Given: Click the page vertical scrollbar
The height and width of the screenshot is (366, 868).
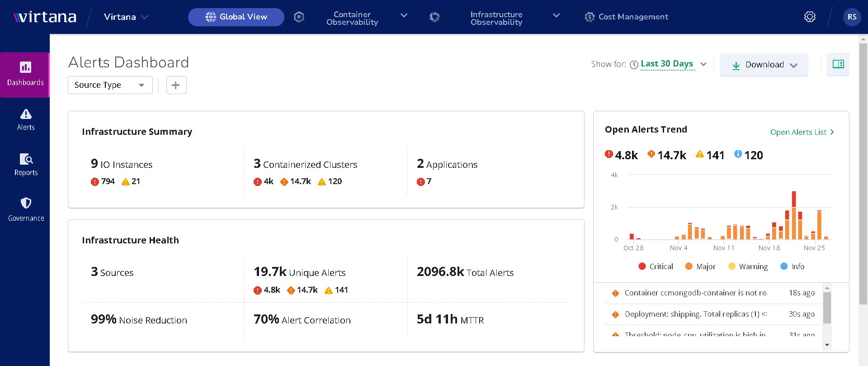Looking at the screenshot, I should (863, 174).
